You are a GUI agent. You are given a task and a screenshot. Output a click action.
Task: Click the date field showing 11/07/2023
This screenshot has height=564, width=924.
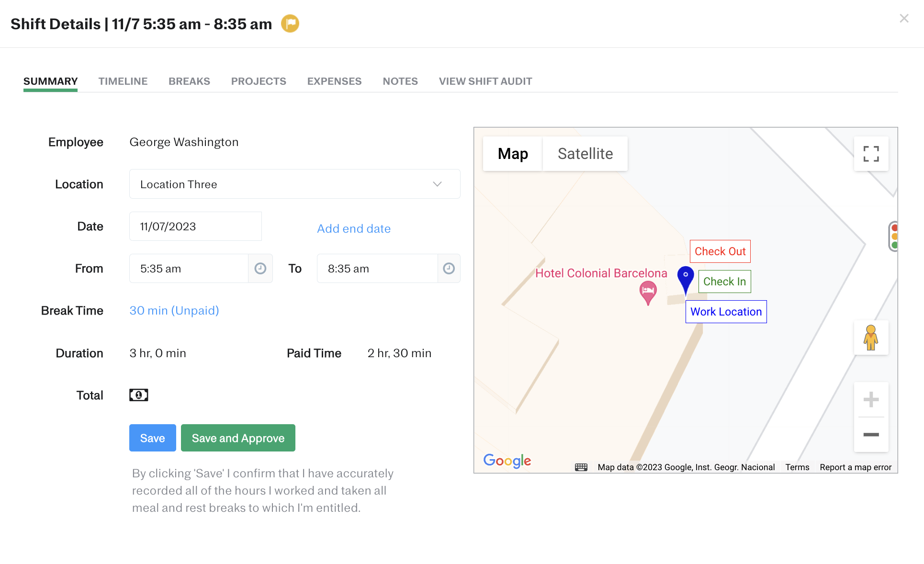pyautogui.click(x=195, y=226)
